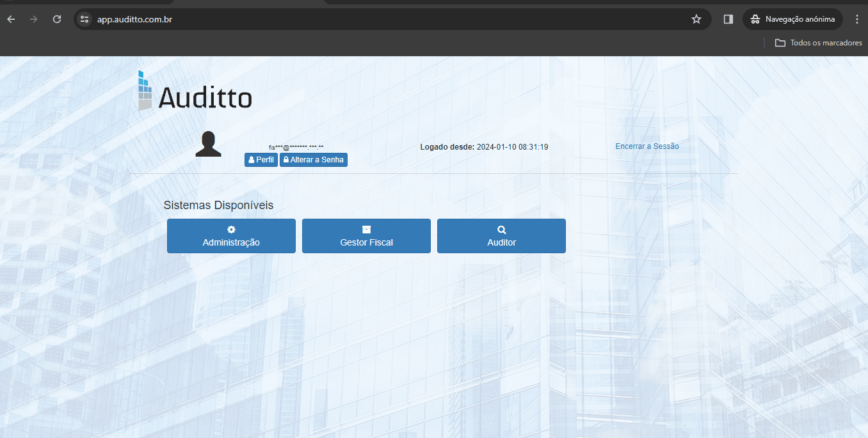Click the browser forward arrow

tap(34, 19)
